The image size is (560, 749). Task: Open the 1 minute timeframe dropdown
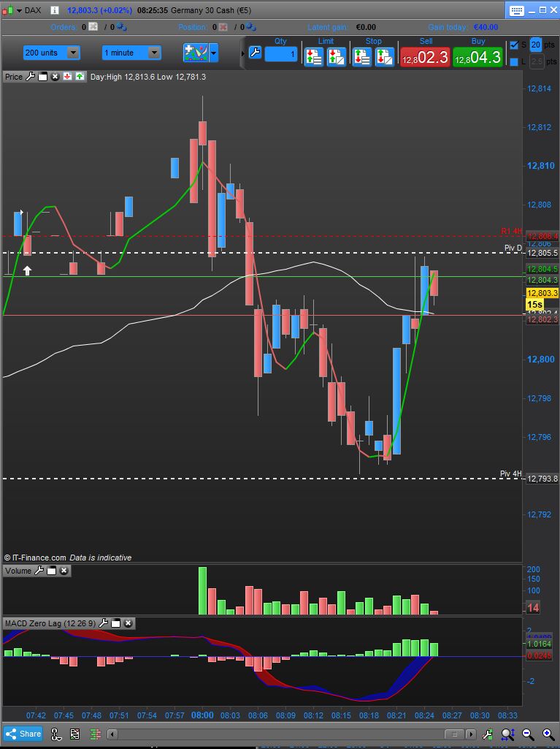click(131, 53)
